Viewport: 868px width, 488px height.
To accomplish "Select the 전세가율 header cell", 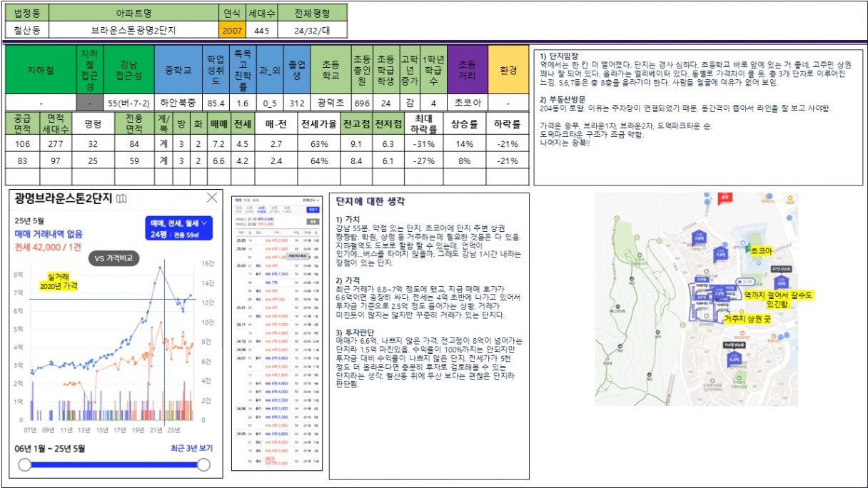I will coord(318,123).
